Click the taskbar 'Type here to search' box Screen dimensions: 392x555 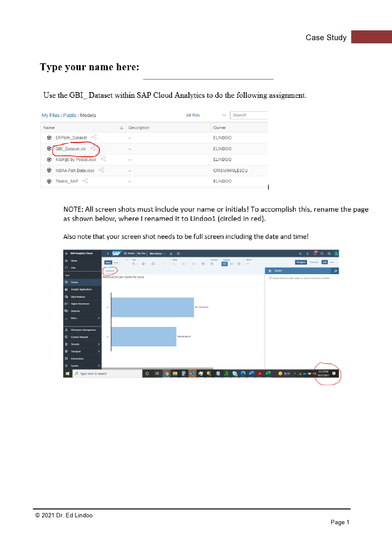point(107,373)
